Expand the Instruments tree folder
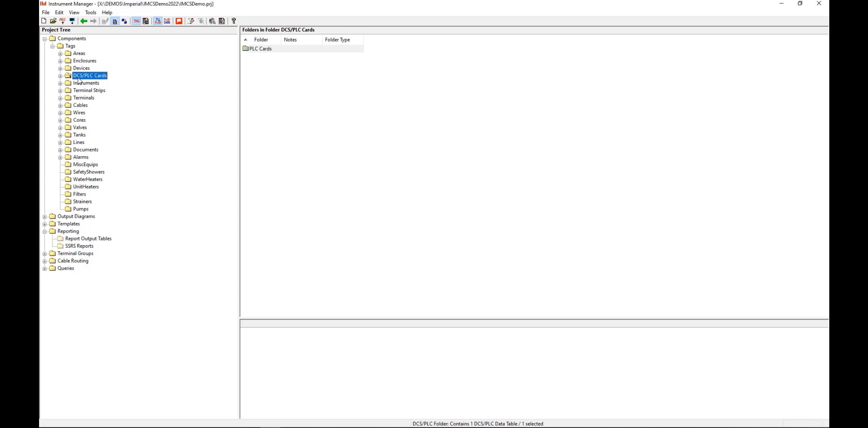This screenshot has height=428, width=868. click(60, 83)
